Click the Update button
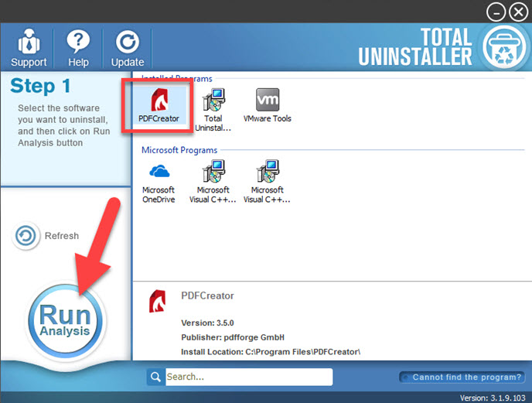Viewport: 532px width, 403px height. (128, 47)
